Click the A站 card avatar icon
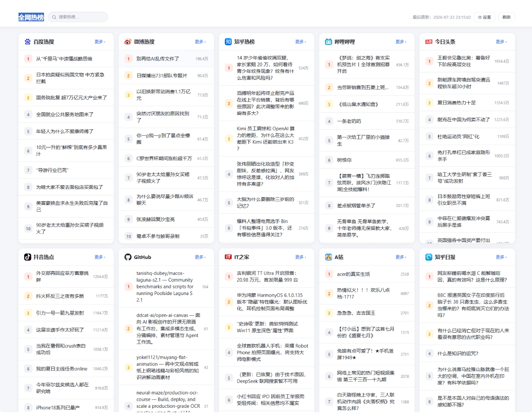 329,257
